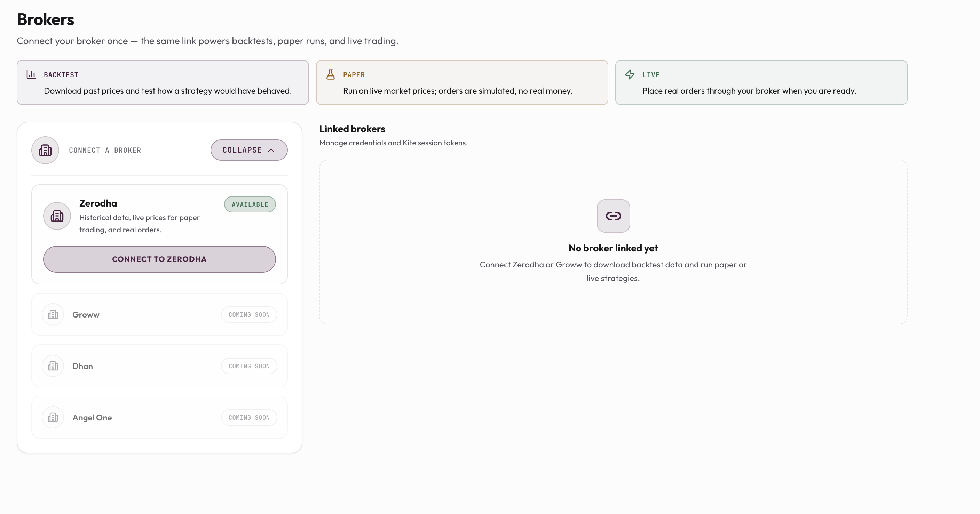Click 'CONNECT A BROKER' label
The width and height of the screenshot is (980, 514).
(105, 150)
